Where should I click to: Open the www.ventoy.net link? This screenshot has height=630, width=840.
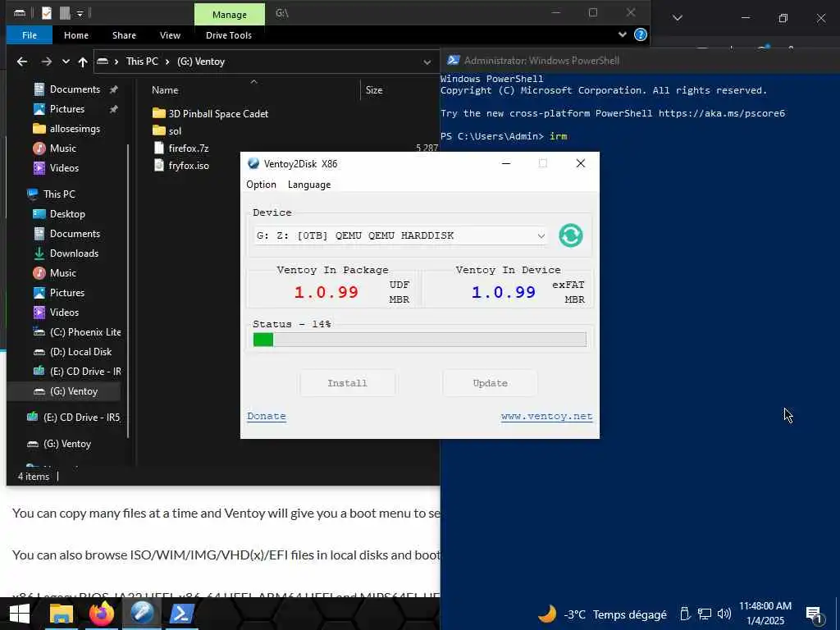tap(546, 416)
